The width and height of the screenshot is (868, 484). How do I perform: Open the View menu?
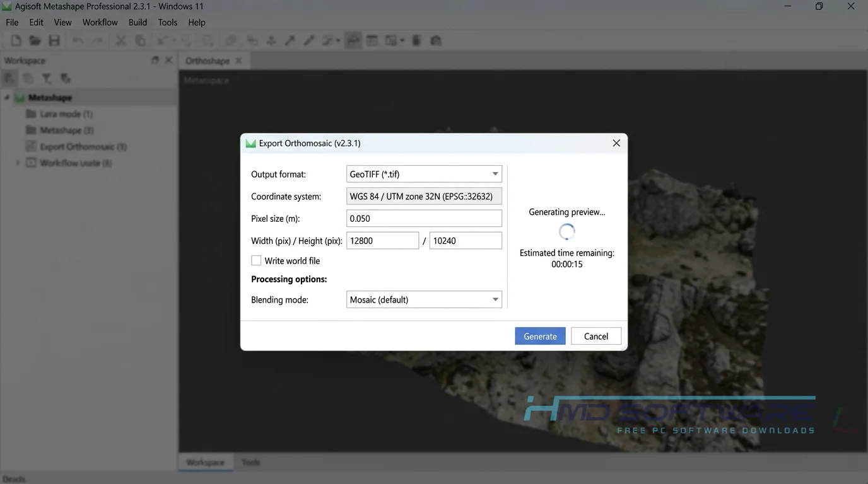coord(63,22)
